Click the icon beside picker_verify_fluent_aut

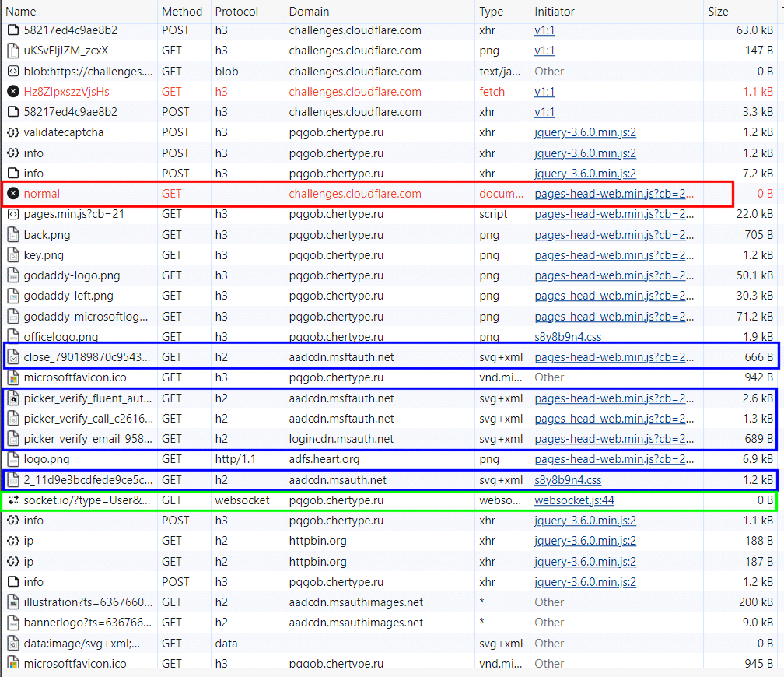[13, 398]
